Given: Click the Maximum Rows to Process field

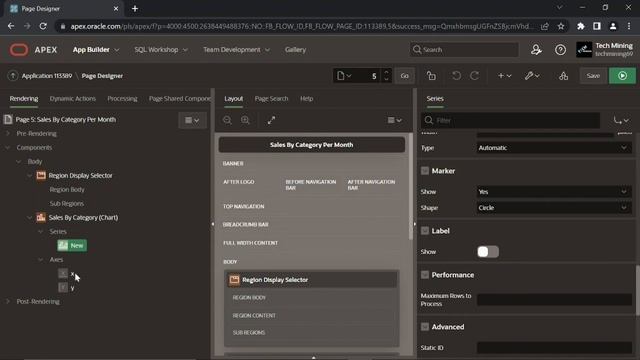Looking at the screenshot, I should [x=554, y=300].
